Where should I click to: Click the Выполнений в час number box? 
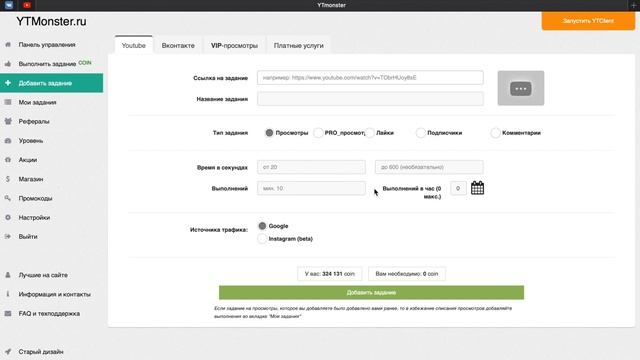coord(458,188)
